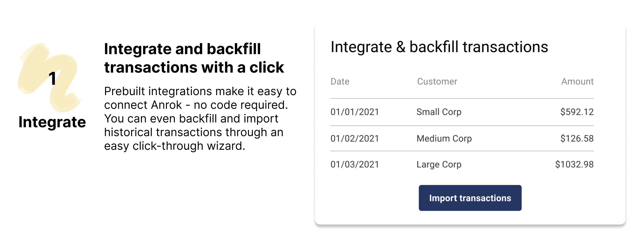The height and width of the screenshot is (252, 644).
Task: Click the 'Prebuilt integrations' description paragraph
Action: (200, 118)
